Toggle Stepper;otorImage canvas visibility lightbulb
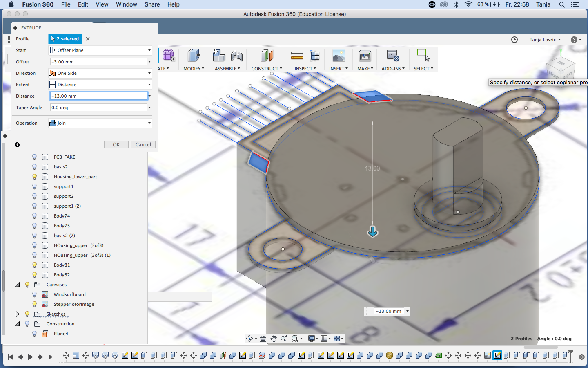 (x=34, y=304)
